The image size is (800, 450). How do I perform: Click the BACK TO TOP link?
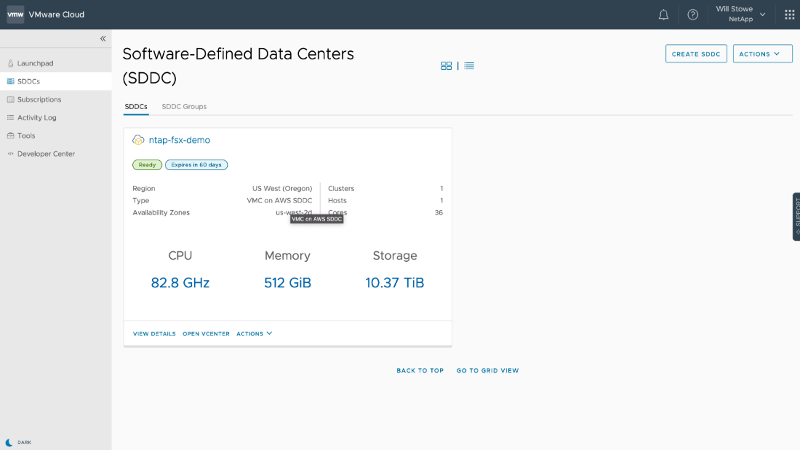point(420,370)
